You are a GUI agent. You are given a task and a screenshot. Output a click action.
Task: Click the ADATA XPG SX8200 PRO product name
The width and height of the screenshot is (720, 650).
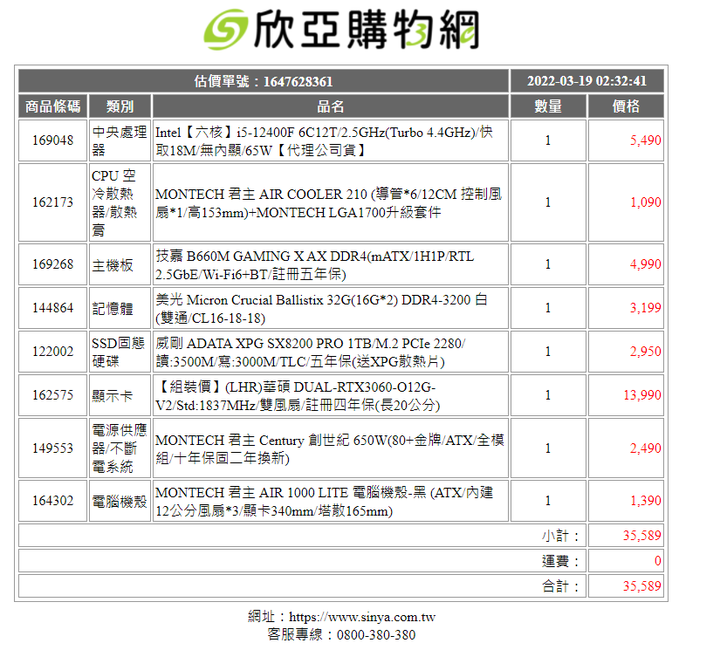click(310, 352)
